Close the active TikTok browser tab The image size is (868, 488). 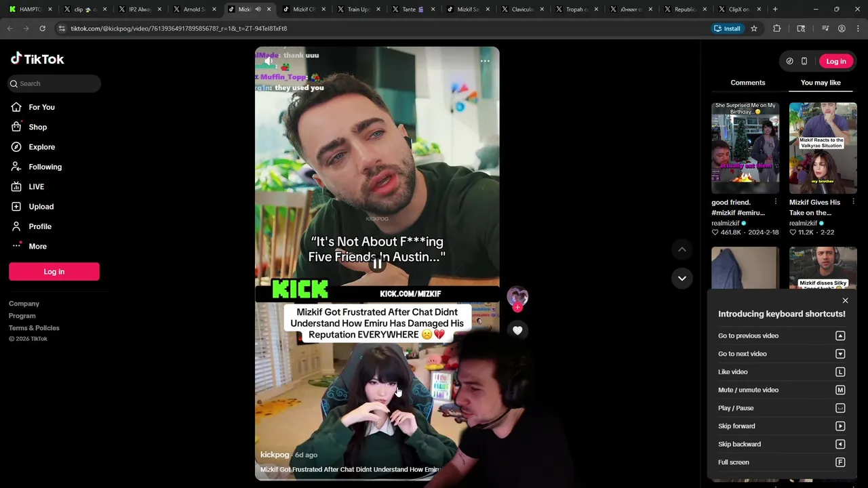click(269, 9)
